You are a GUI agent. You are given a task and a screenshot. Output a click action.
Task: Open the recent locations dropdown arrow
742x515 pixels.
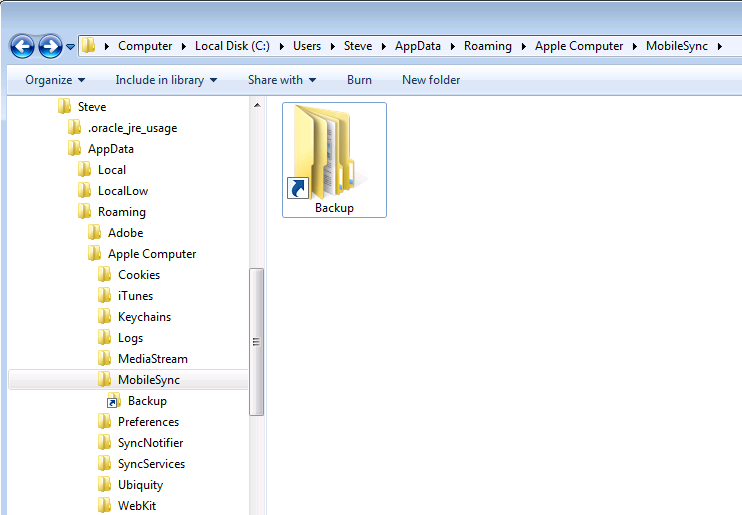pyautogui.click(x=71, y=46)
